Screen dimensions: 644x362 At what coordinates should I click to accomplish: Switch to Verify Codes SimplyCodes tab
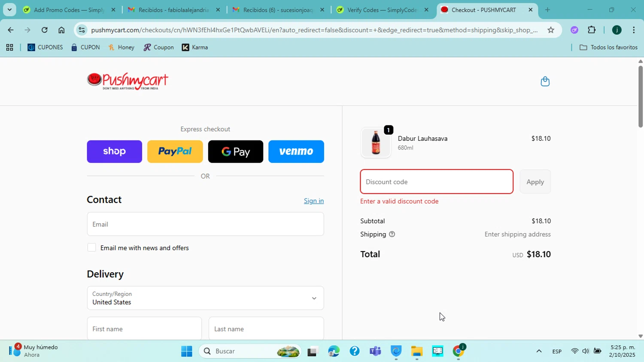[x=383, y=10]
